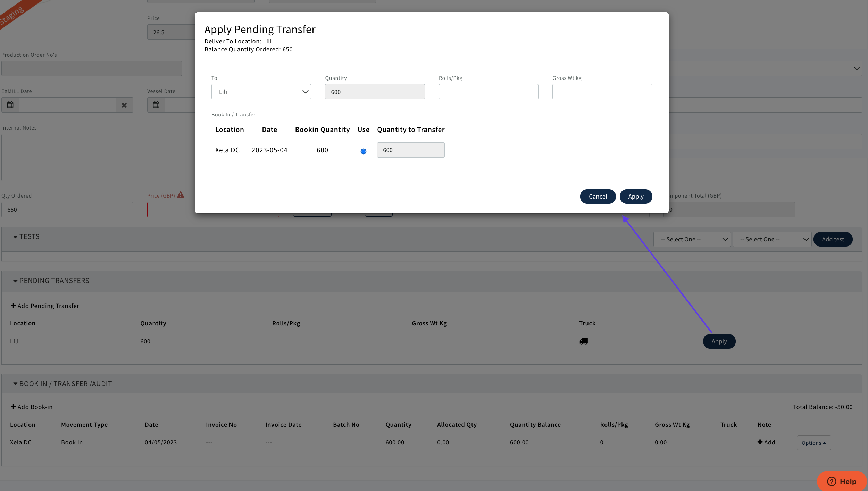The image size is (868, 491).
Task: Cancel the Apply Pending Transfer dialog
Action: coord(598,197)
